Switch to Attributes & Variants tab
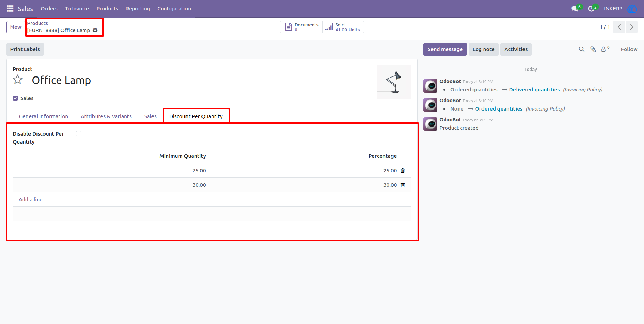The height and width of the screenshot is (324, 644). tap(106, 116)
